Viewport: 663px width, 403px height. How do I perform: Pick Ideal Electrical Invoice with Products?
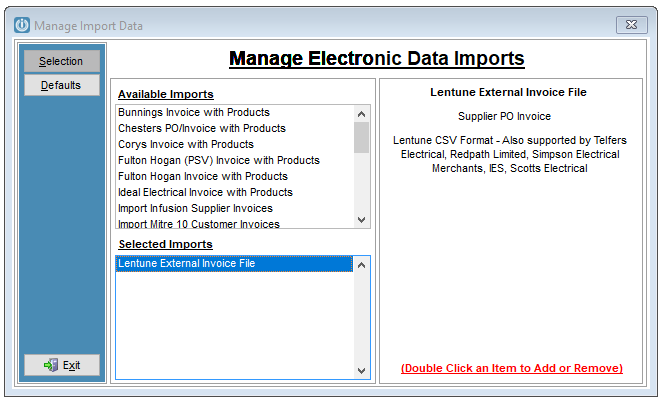pyautogui.click(x=235, y=192)
